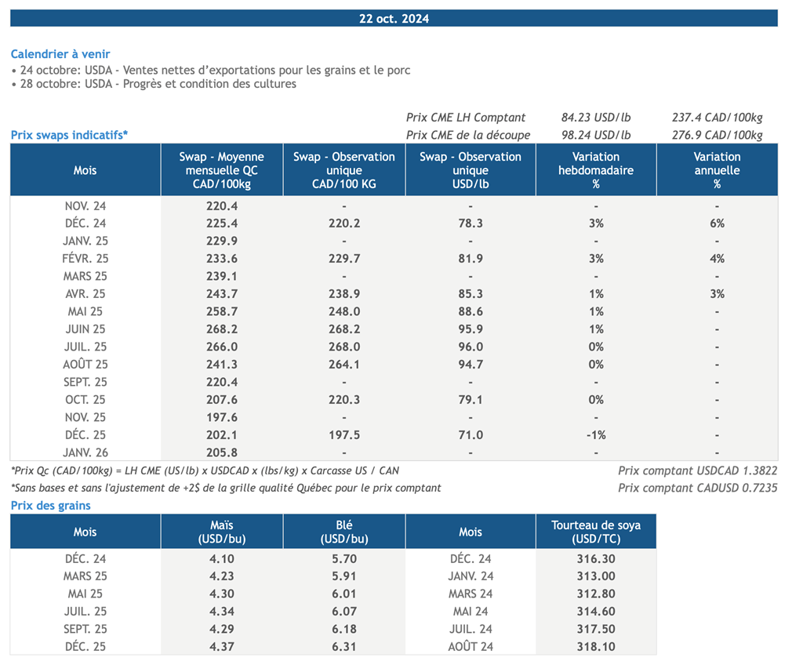This screenshot has height=672, width=803.
Task: Click the 6.31 wheat price cell
Action: coord(343,647)
